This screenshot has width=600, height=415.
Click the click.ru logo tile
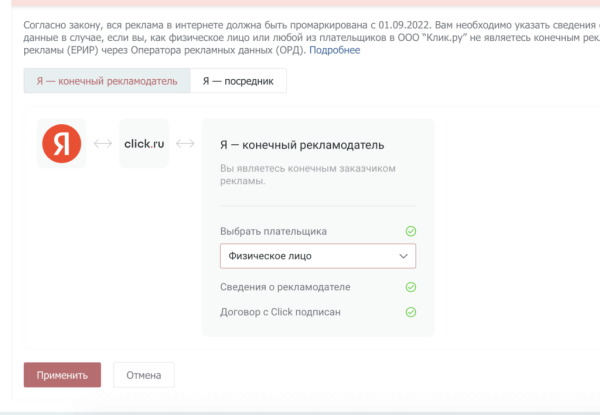(x=143, y=144)
